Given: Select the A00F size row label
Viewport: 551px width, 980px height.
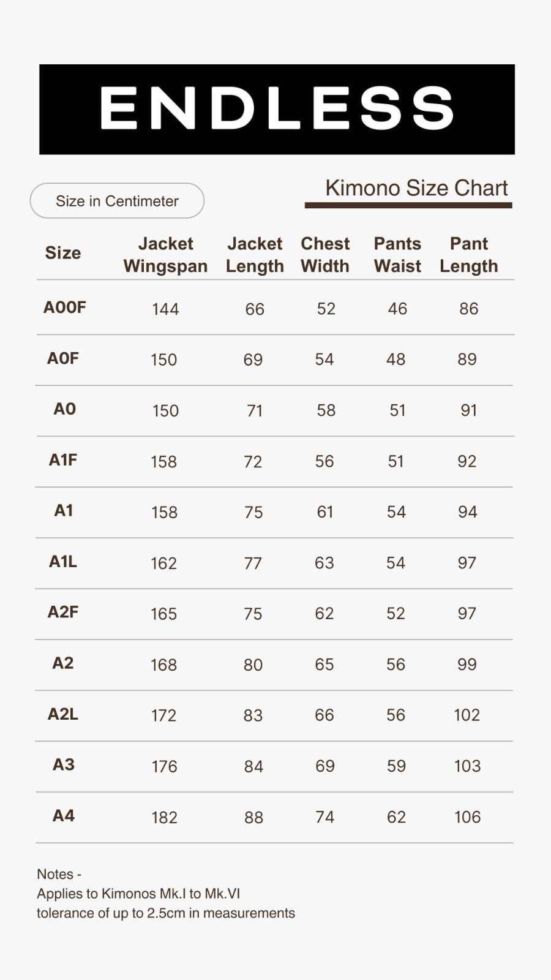Looking at the screenshot, I should (65, 307).
